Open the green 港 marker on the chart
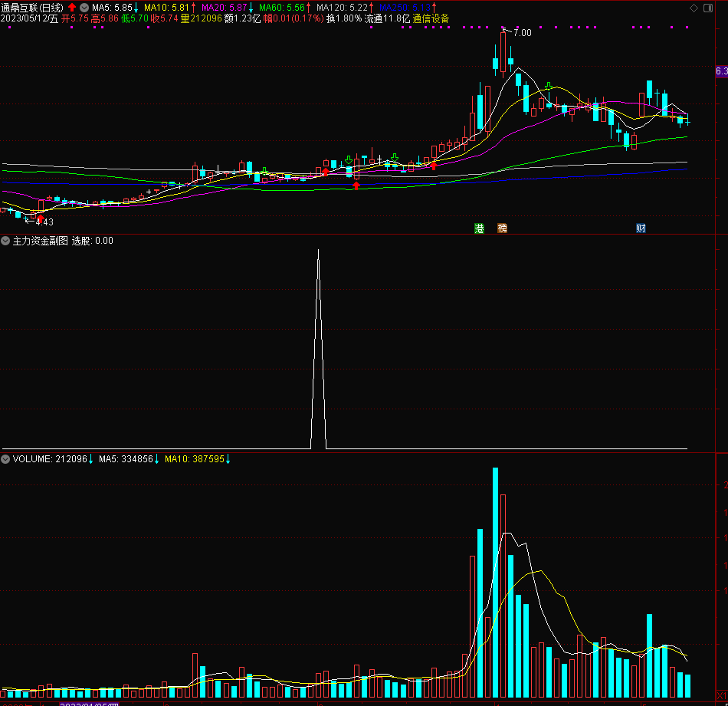This screenshot has height=706, width=728. point(479,228)
